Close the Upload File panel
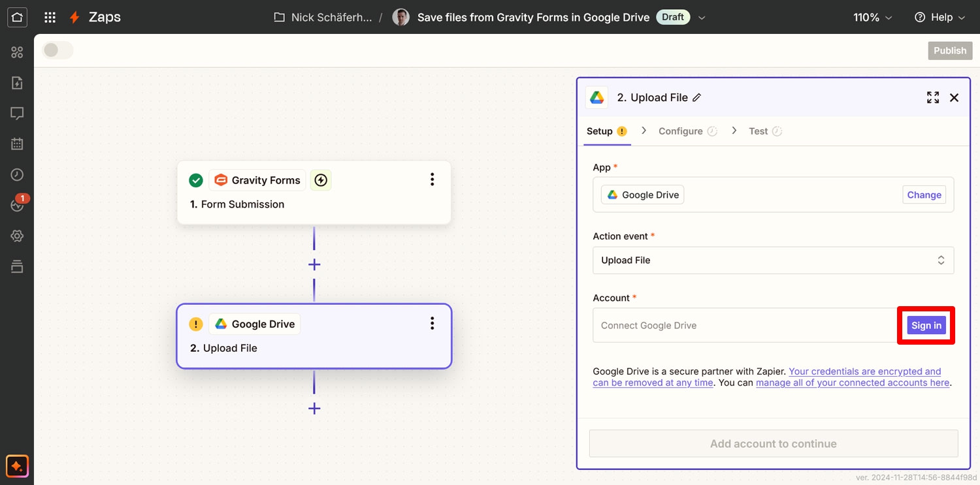The height and width of the screenshot is (485, 980). click(x=954, y=97)
